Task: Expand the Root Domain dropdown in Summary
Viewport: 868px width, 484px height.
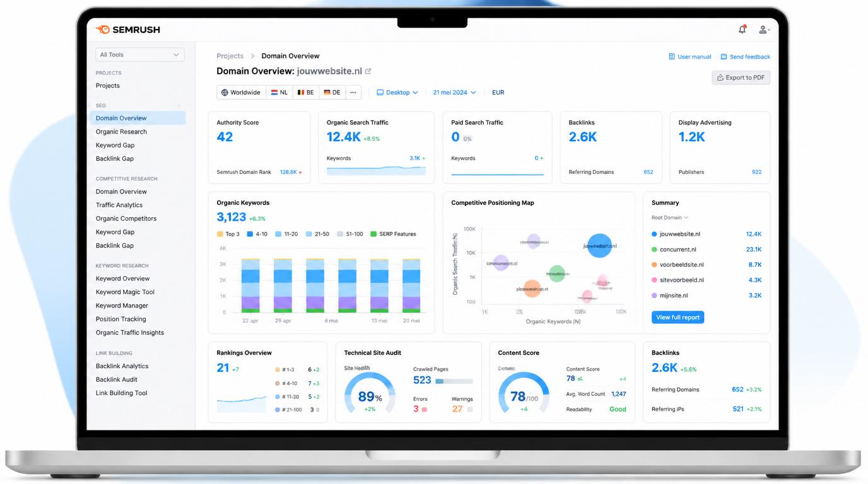Action: click(670, 217)
